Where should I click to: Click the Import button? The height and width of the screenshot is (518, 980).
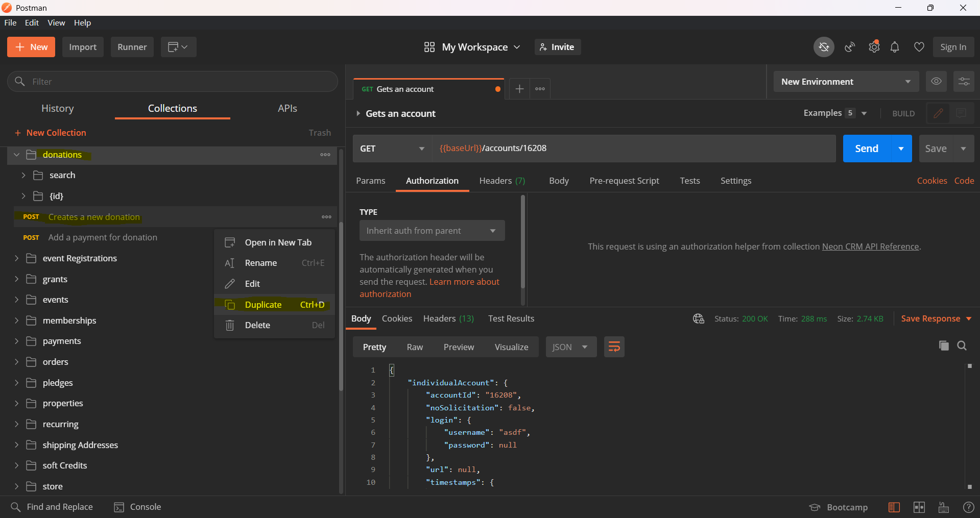[83, 47]
